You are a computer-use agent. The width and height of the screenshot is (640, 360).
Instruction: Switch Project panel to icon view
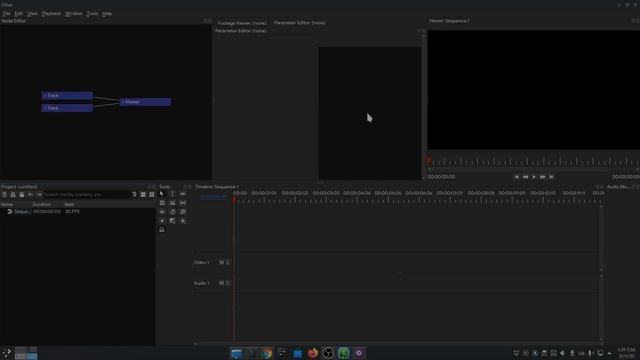click(x=151, y=195)
